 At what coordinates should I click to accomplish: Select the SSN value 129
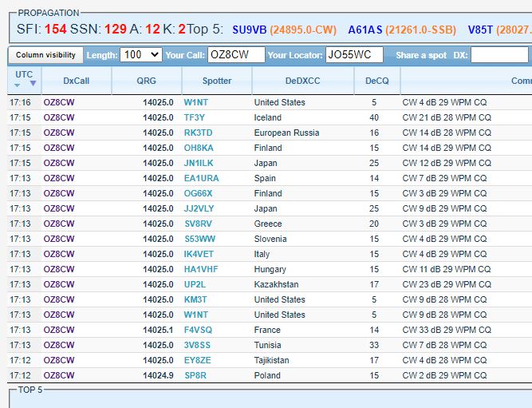[x=116, y=30]
